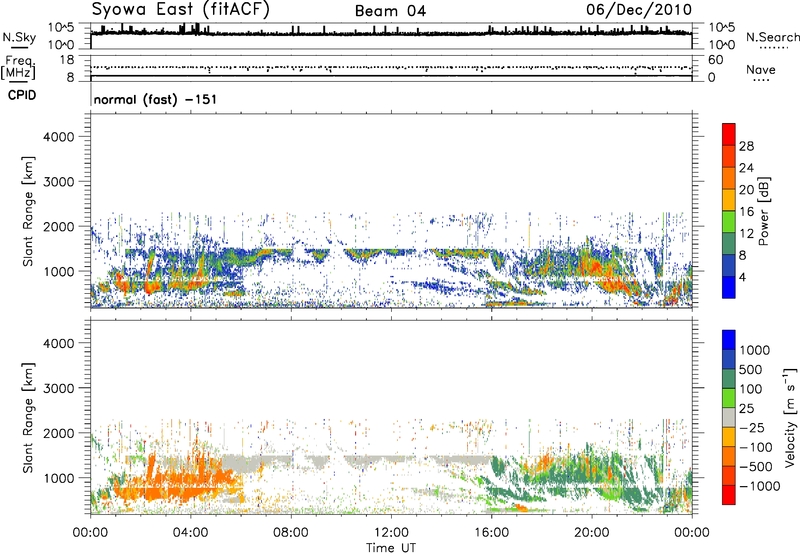The image size is (800, 554).
Task: Click the "CPID" row label
Action: (22, 95)
